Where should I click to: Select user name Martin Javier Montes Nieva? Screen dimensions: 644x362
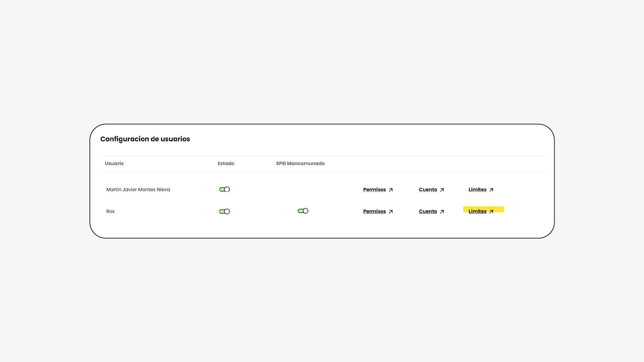(138, 190)
